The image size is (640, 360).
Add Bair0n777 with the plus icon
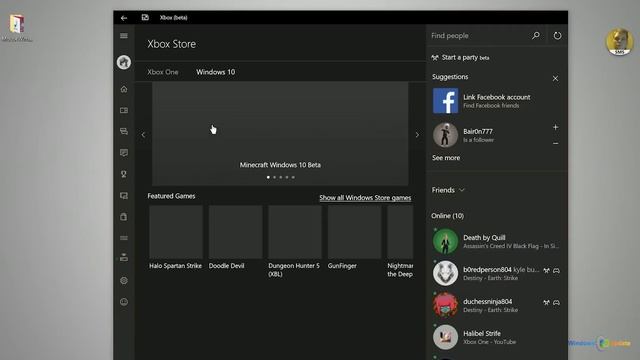point(556,127)
